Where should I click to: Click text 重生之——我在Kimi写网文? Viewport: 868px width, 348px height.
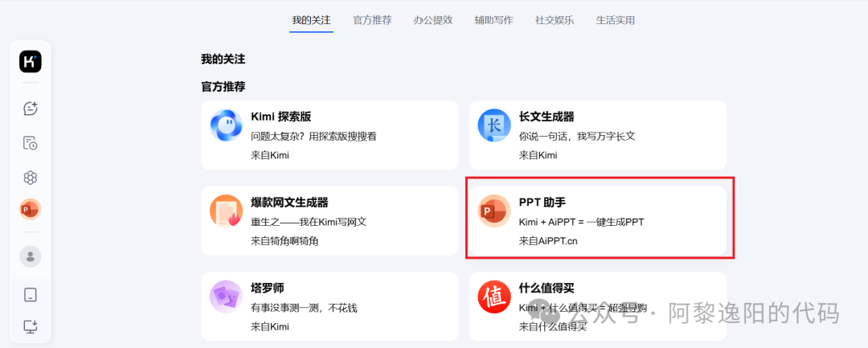tap(309, 222)
